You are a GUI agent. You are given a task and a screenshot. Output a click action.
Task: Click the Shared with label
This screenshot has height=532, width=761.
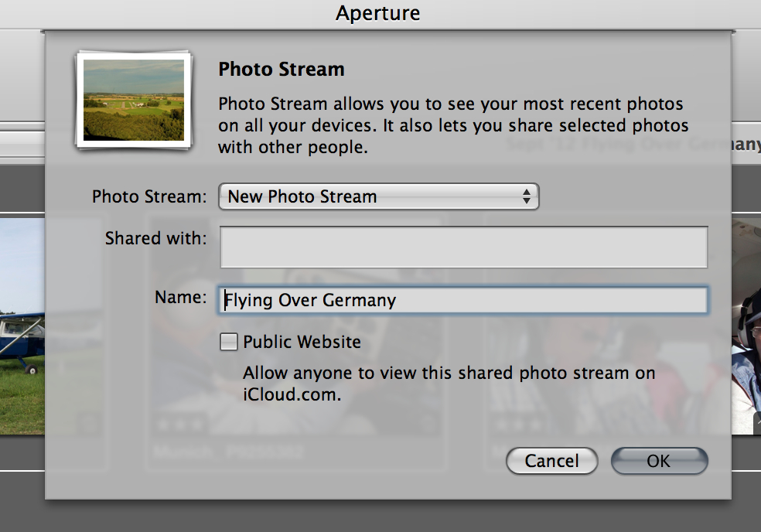coord(155,238)
